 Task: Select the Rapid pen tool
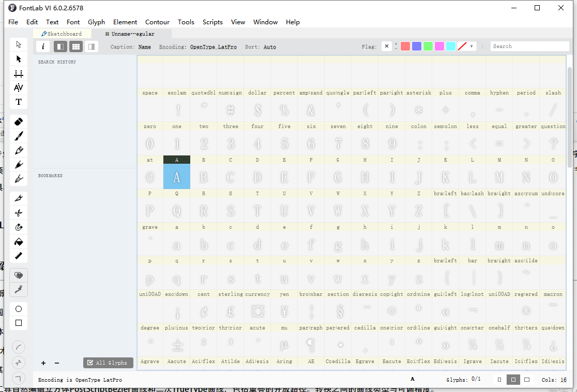(19, 164)
